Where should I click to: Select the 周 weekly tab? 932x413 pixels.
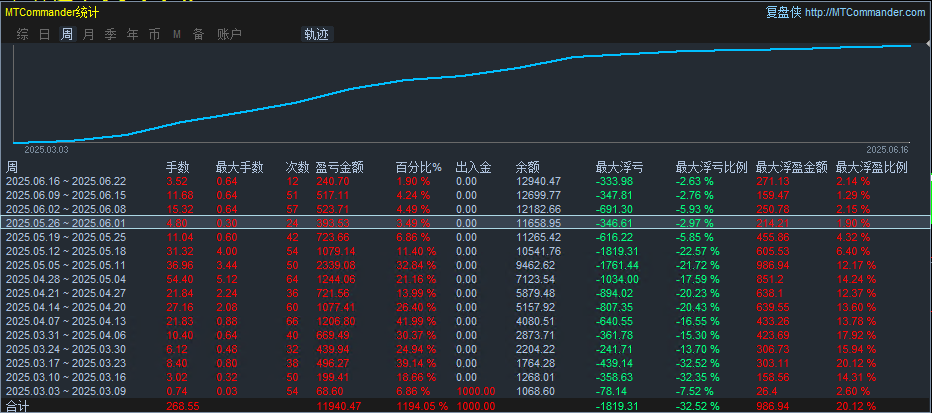coord(67,34)
